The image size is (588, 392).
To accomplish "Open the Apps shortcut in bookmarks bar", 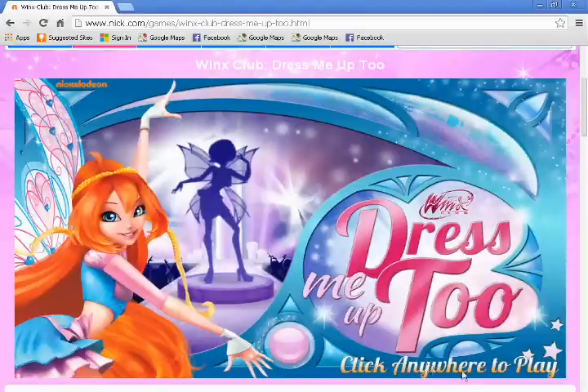I will (x=17, y=38).
